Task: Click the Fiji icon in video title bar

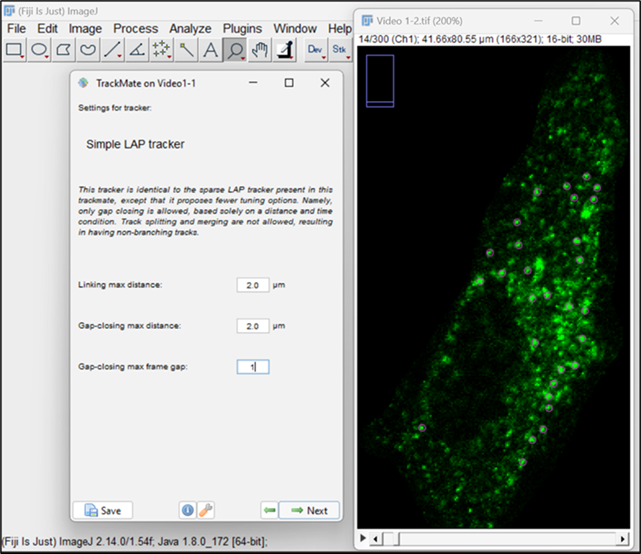Action: [368, 20]
